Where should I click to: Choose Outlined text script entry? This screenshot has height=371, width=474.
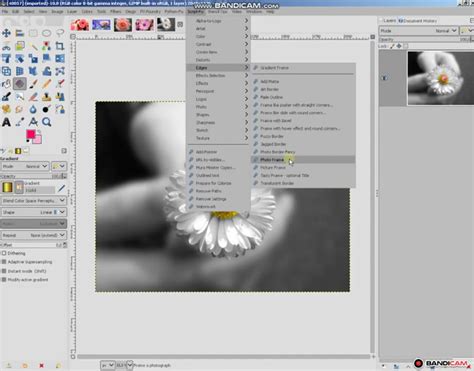point(218,175)
